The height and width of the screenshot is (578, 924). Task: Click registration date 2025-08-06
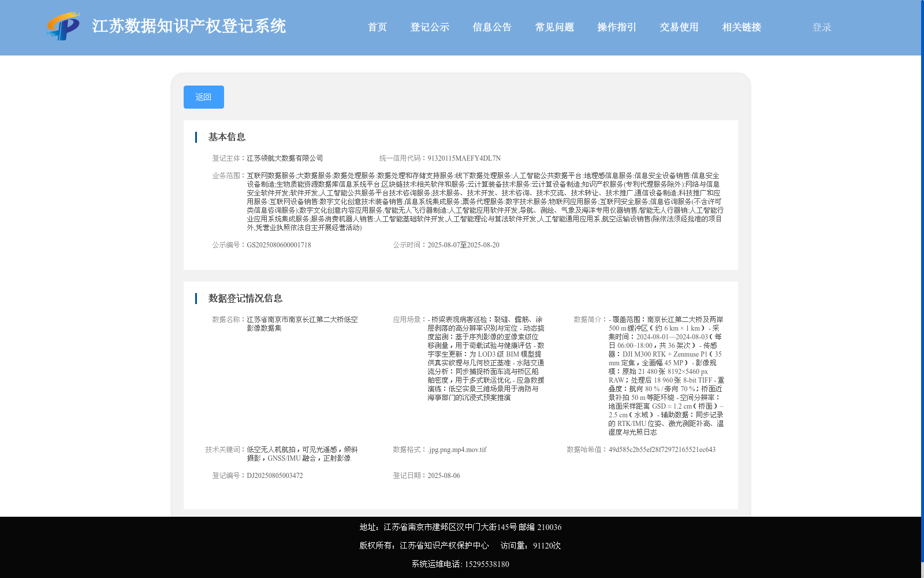click(x=444, y=476)
